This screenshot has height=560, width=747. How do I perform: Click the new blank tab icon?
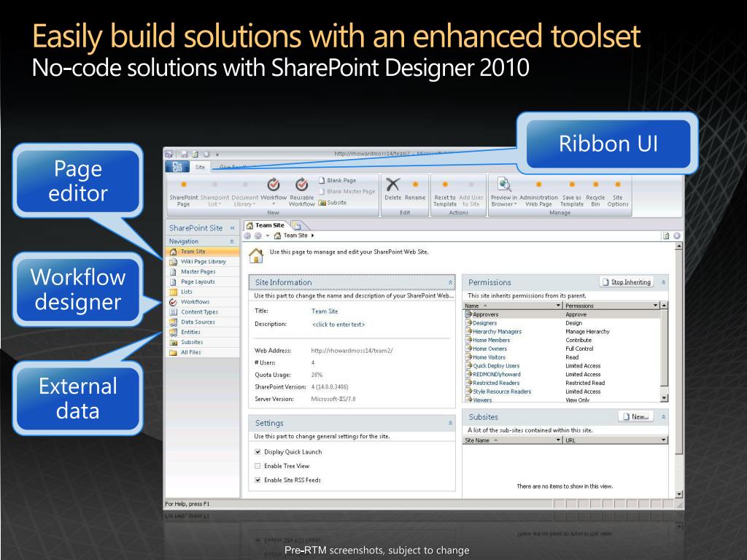click(297, 226)
